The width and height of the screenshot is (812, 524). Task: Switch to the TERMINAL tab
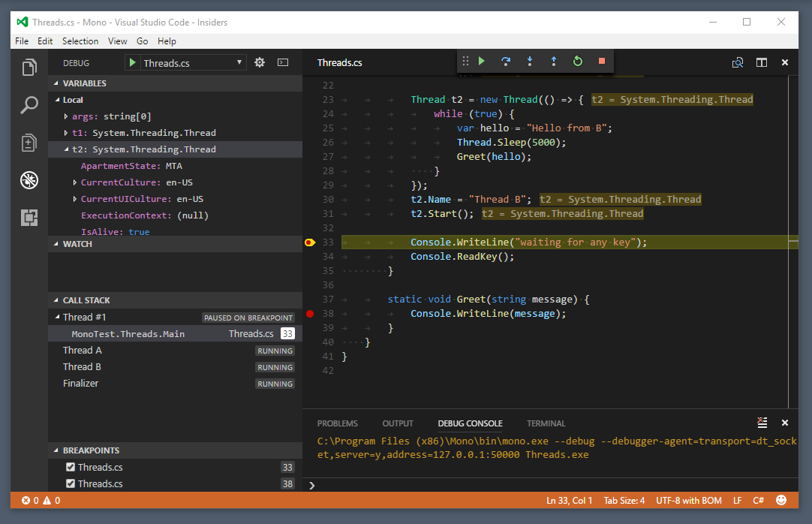(x=546, y=423)
